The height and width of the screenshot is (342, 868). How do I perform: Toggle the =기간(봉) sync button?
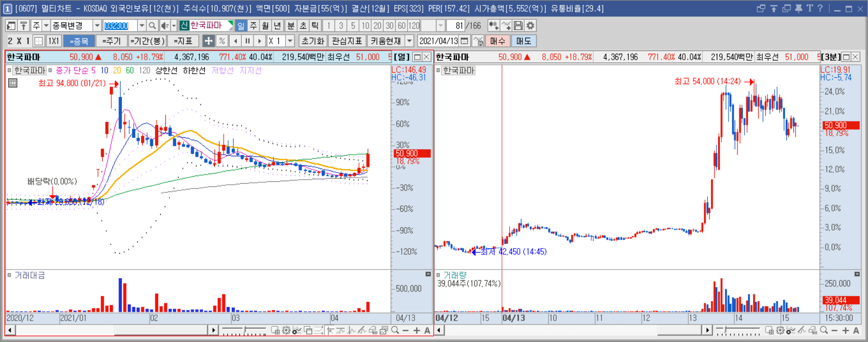point(147,41)
